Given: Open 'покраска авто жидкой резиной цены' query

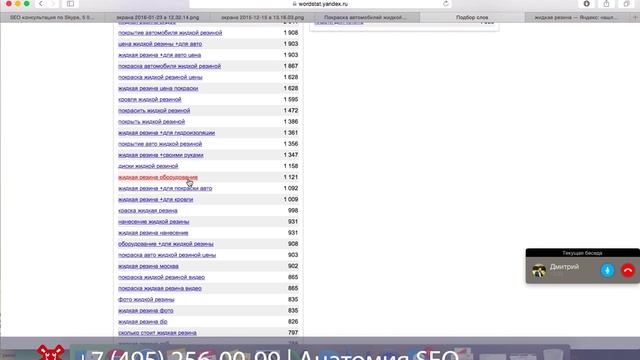Looking at the screenshot, I should click(x=167, y=255).
